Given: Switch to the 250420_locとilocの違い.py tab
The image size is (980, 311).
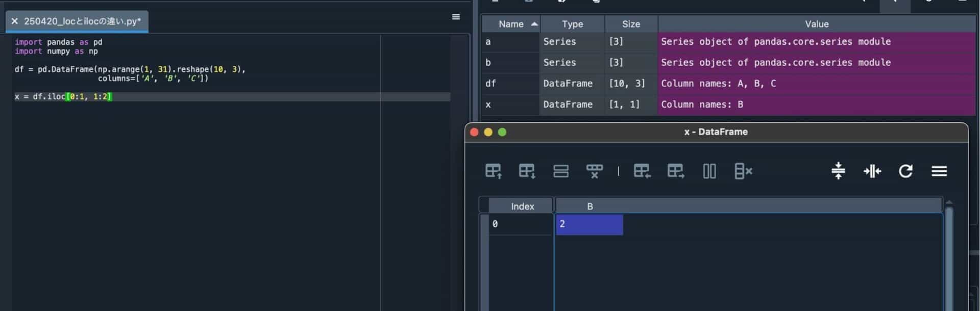Looking at the screenshot, I should point(82,21).
